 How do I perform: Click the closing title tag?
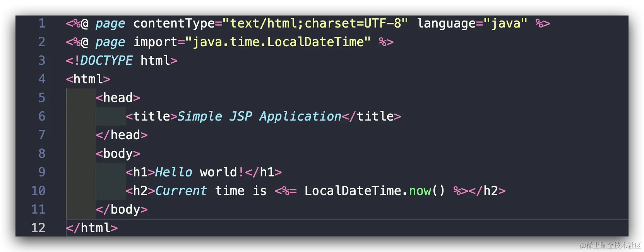pyautogui.click(x=372, y=116)
